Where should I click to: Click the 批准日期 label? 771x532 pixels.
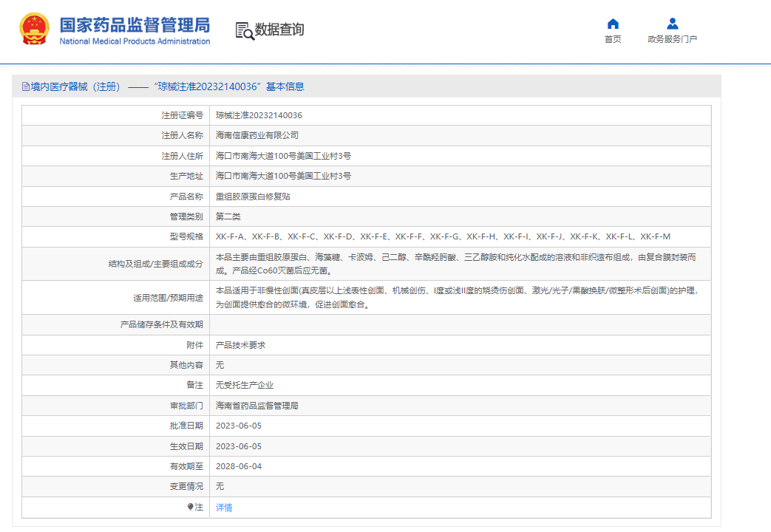tap(186, 426)
